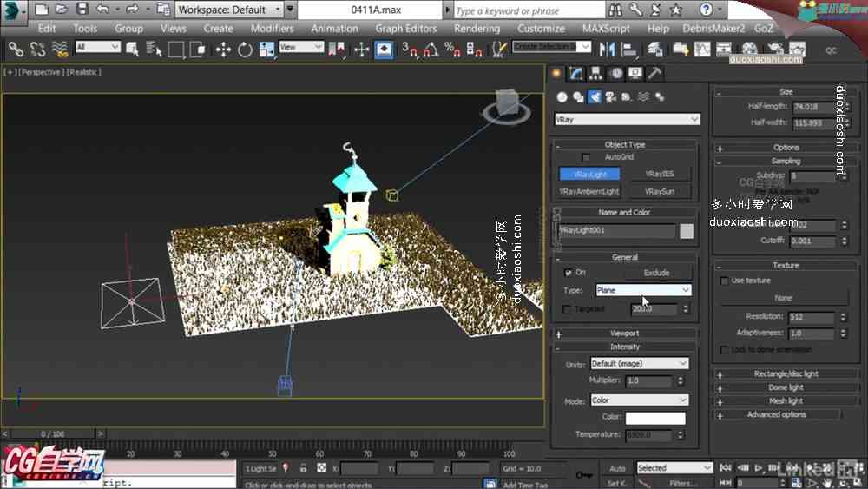Enable the Use texture checkbox
This screenshot has width=868, height=489.
point(724,281)
